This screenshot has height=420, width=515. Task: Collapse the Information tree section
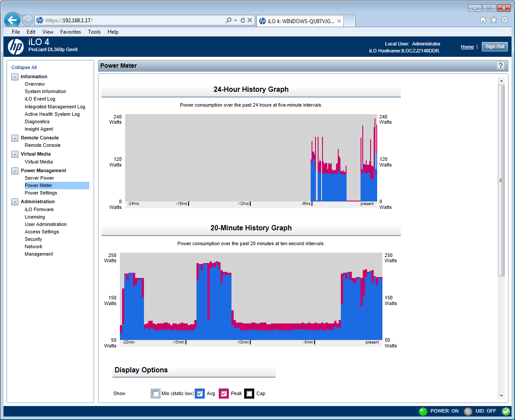15,77
